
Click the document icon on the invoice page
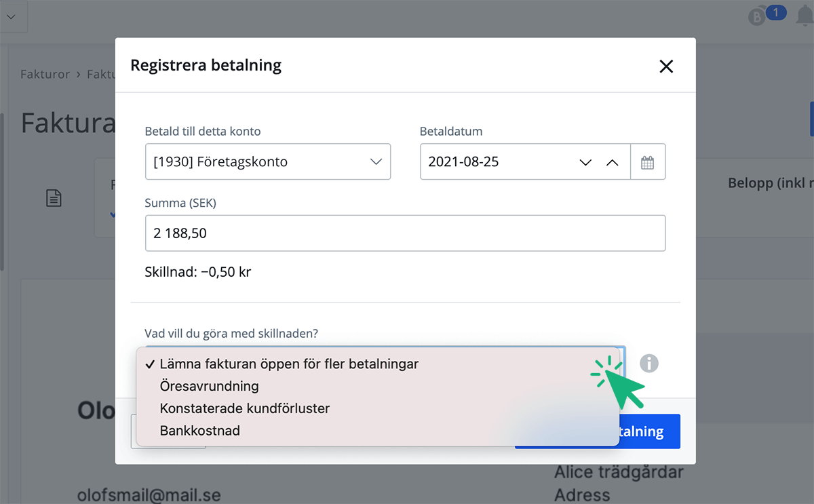pos(54,198)
